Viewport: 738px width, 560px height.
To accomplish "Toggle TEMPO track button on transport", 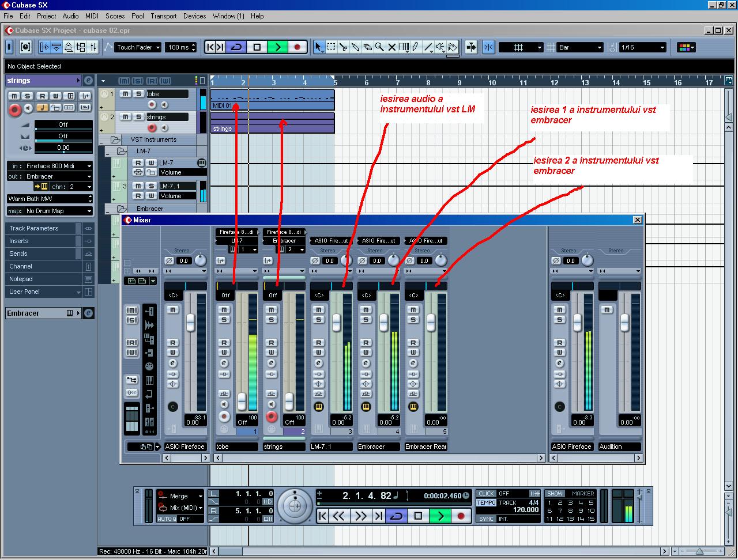I will click(x=486, y=503).
